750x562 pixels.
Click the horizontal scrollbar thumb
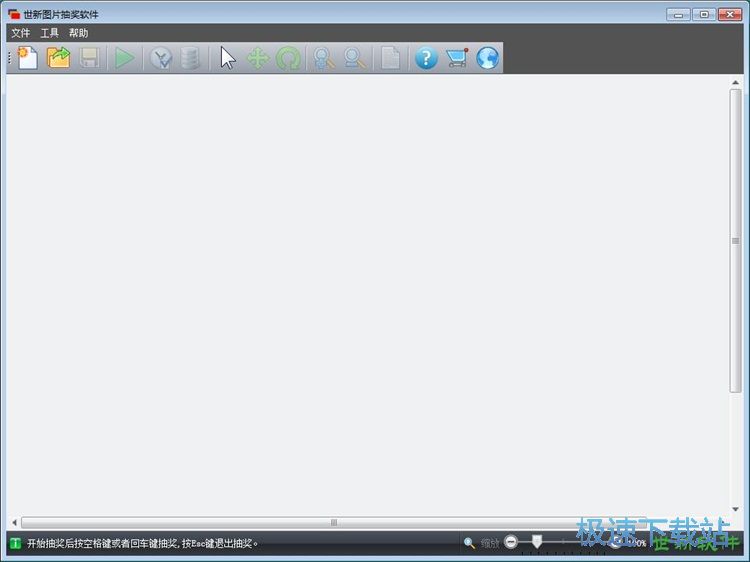click(x=334, y=522)
